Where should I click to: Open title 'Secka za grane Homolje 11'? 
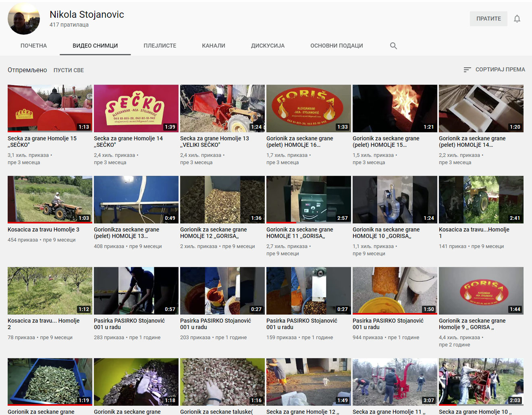[x=389, y=412]
